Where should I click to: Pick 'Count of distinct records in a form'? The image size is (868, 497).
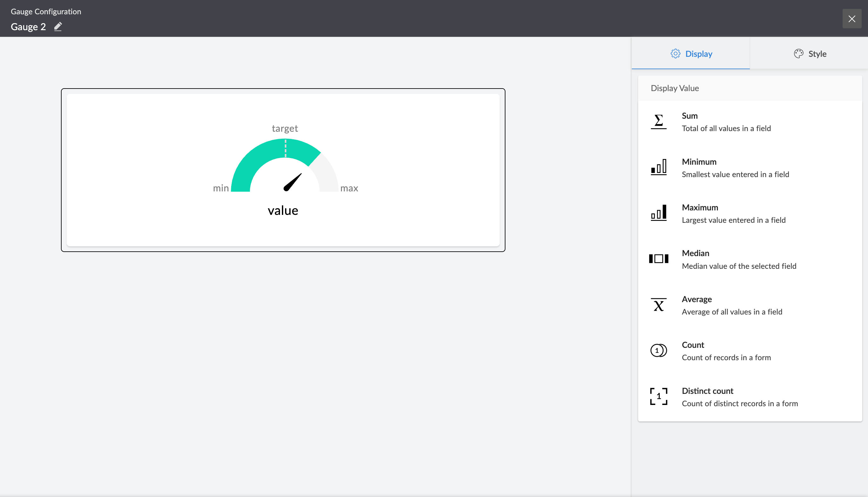coord(740,403)
